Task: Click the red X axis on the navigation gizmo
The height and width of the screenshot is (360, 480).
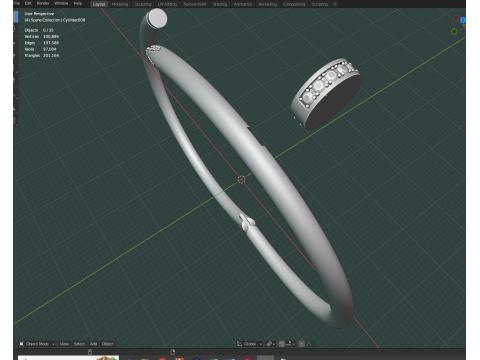Action: click(x=456, y=18)
